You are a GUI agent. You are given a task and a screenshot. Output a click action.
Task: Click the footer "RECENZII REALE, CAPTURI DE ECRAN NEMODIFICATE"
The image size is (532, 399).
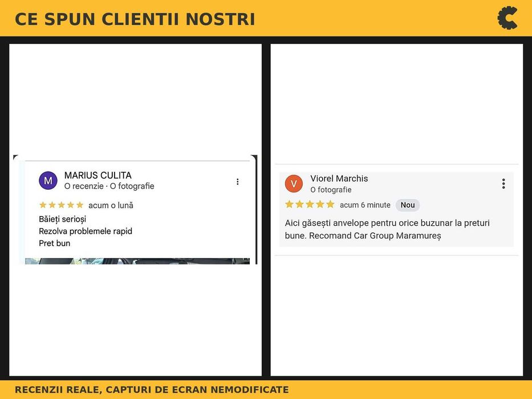[x=152, y=389]
